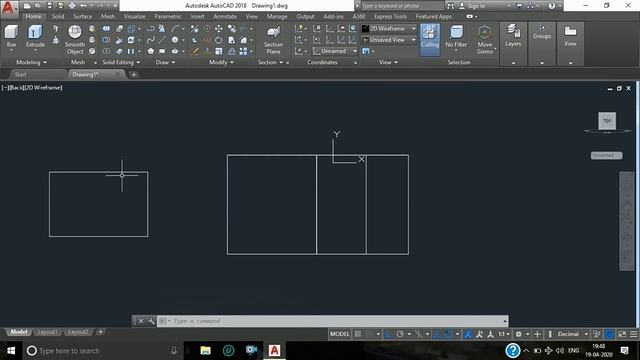The height and width of the screenshot is (360, 640).
Task: Open the 1:1 annotation scale dropdown
Action: point(504,334)
